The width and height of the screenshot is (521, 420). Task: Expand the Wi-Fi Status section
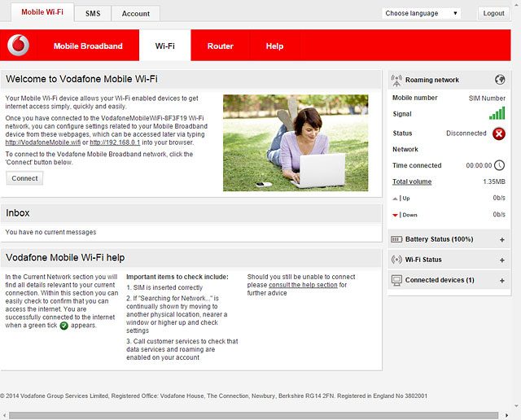coord(501,260)
